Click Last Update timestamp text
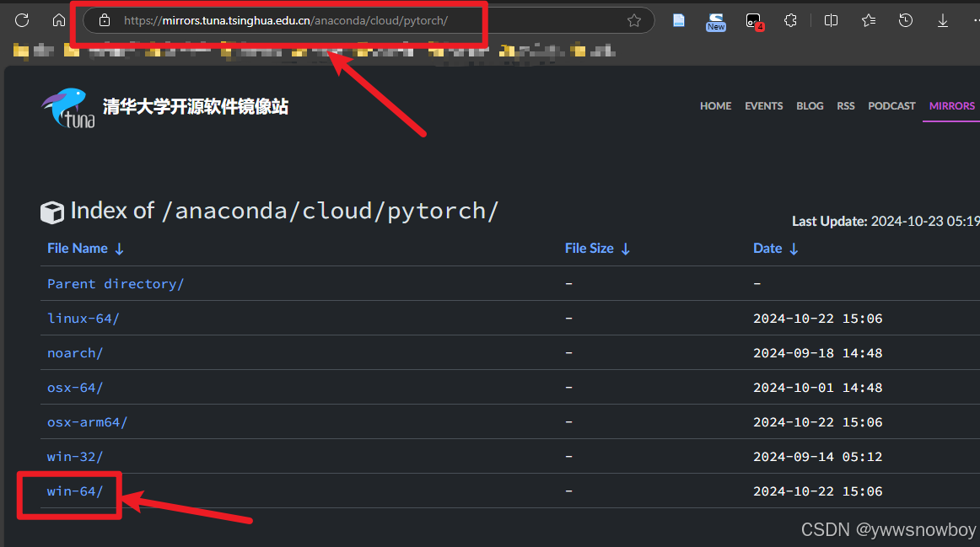This screenshot has height=547, width=980. [886, 221]
